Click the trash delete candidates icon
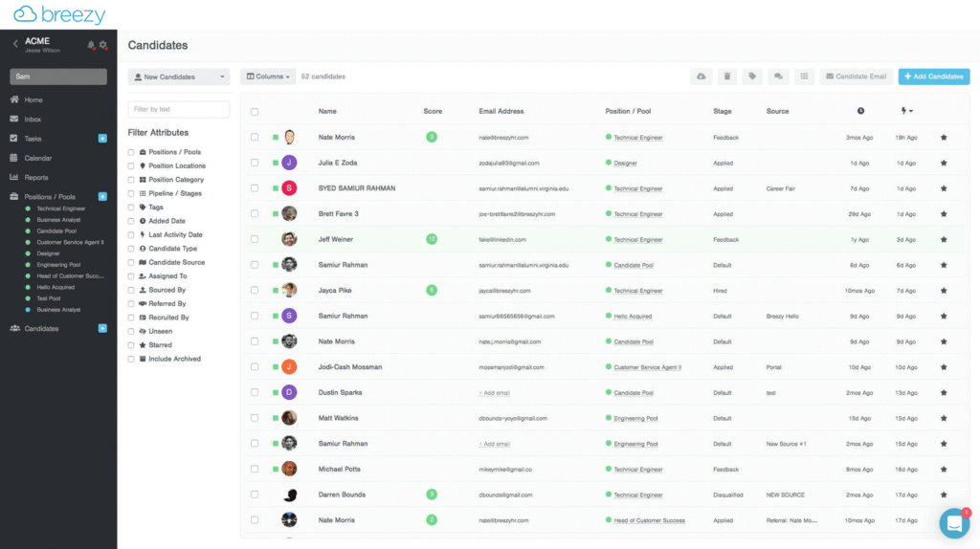The height and width of the screenshot is (549, 980). click(x=727, y=77)
